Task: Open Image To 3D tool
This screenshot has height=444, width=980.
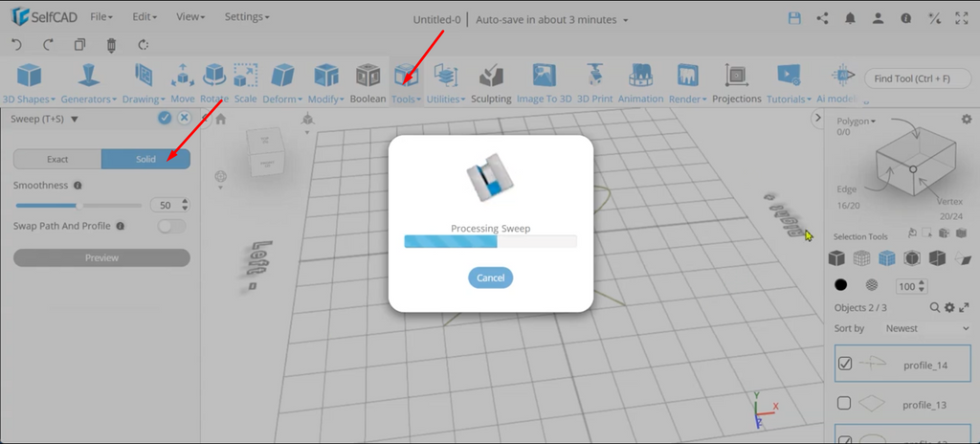Action: [x=544, y=82]
